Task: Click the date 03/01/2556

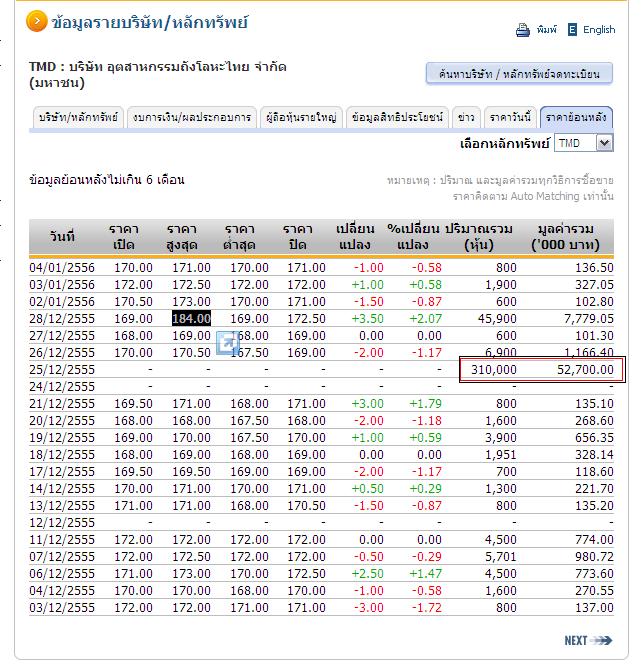Action: (62, 285)
